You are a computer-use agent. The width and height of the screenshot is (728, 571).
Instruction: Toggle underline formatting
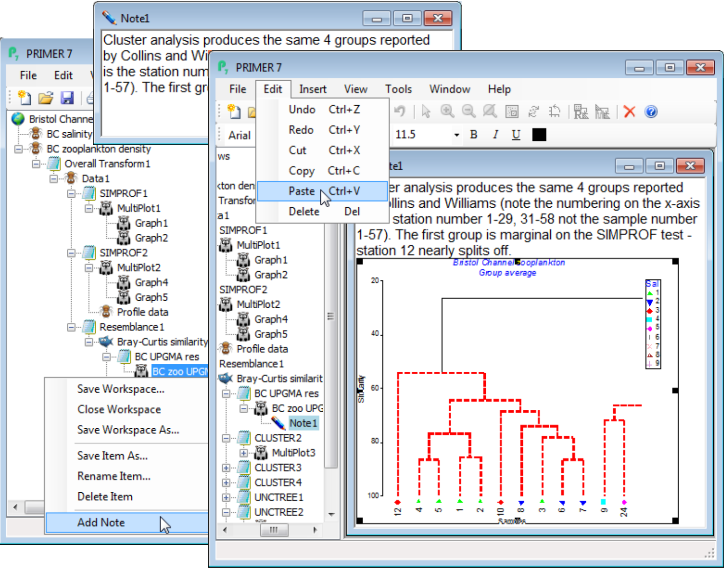coord(516,135)
